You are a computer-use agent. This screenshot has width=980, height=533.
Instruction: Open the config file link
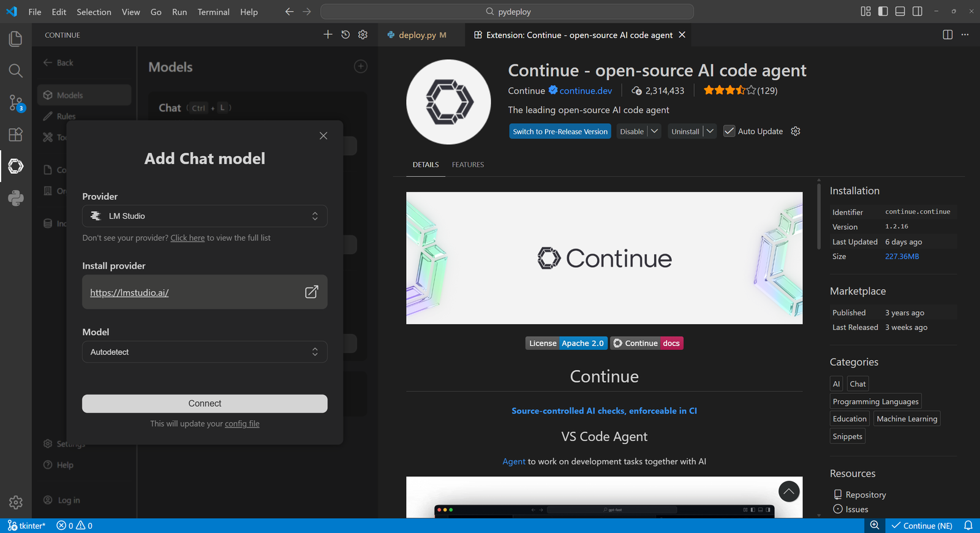[242, 424]
